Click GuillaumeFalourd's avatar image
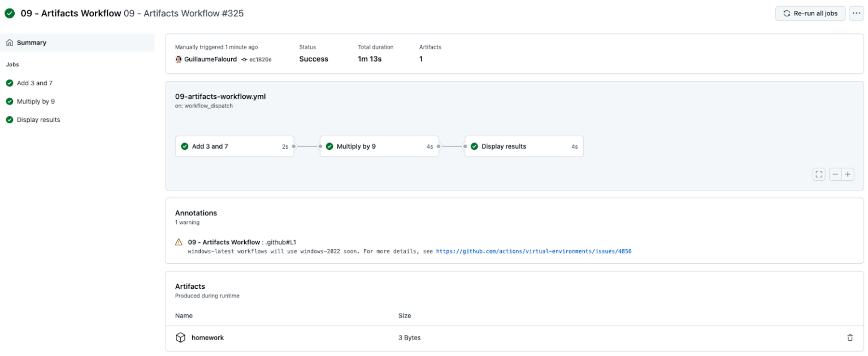The height and width of the screenshot is (356, 868). click(178, 59)
